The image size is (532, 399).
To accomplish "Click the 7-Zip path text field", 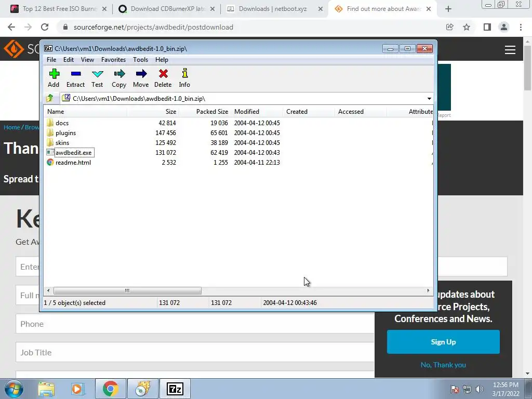I will coord(243,99).
